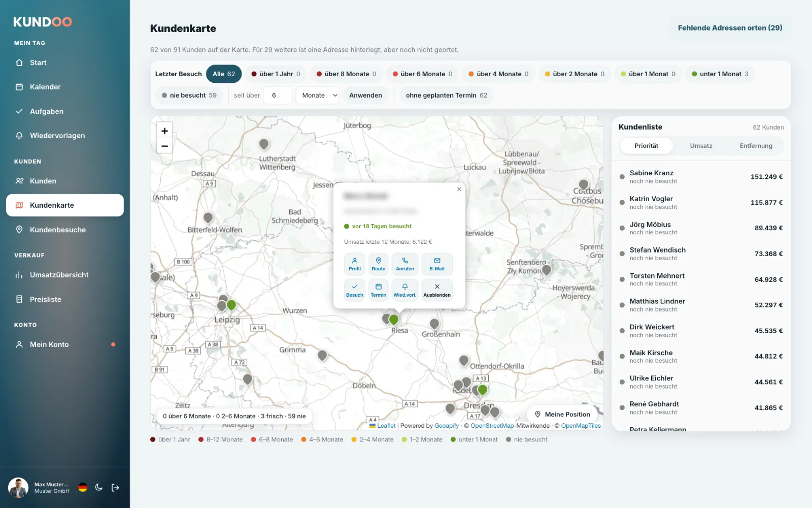Zoom out on the map
The width and height of the screenshot is (812, 508).
(164, 146)
